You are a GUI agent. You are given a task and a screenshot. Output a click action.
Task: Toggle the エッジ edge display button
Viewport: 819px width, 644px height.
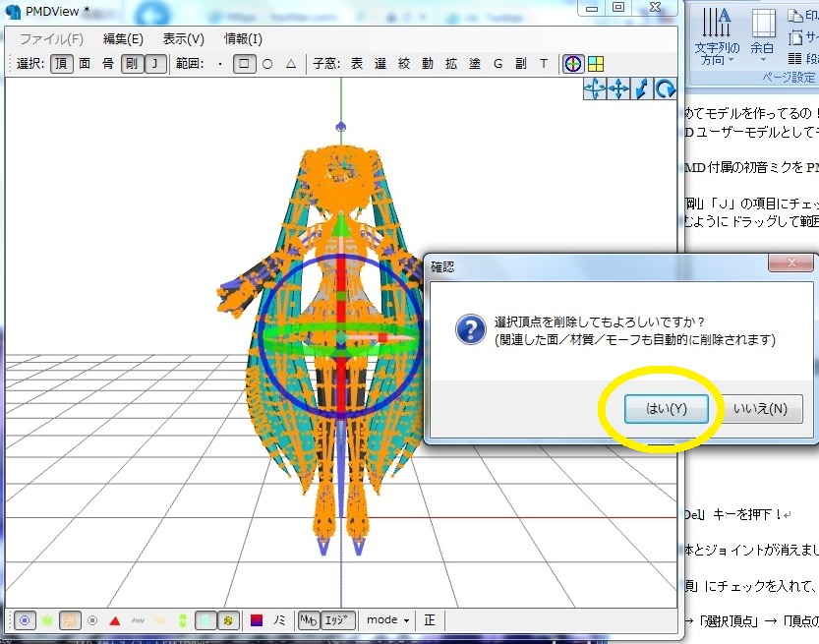click(337, 620)
